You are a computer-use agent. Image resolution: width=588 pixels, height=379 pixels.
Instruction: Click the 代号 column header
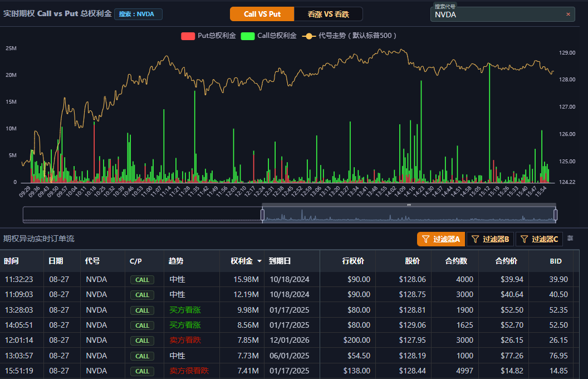[92, 261]
